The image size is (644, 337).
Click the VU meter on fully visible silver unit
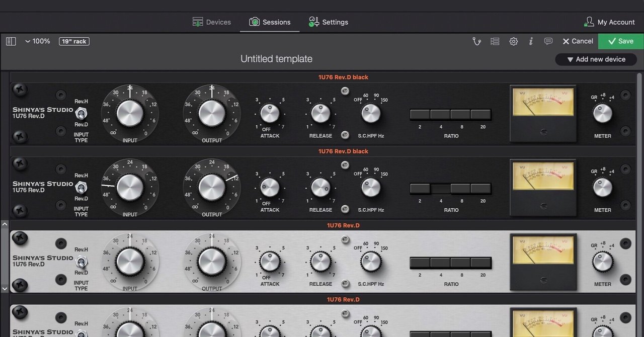click(x=543, y=261)
